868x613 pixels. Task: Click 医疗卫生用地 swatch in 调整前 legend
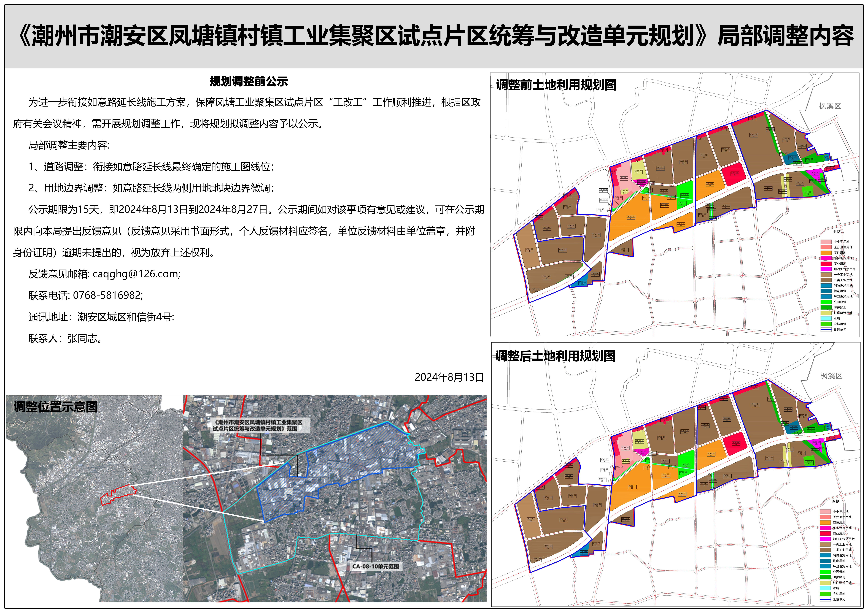click(x=826, y=247)
